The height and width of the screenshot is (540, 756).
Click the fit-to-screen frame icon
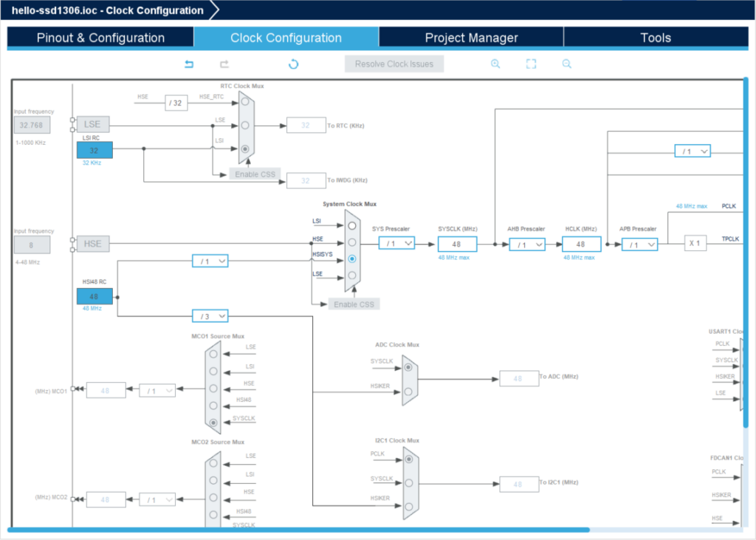coord(531,64)
